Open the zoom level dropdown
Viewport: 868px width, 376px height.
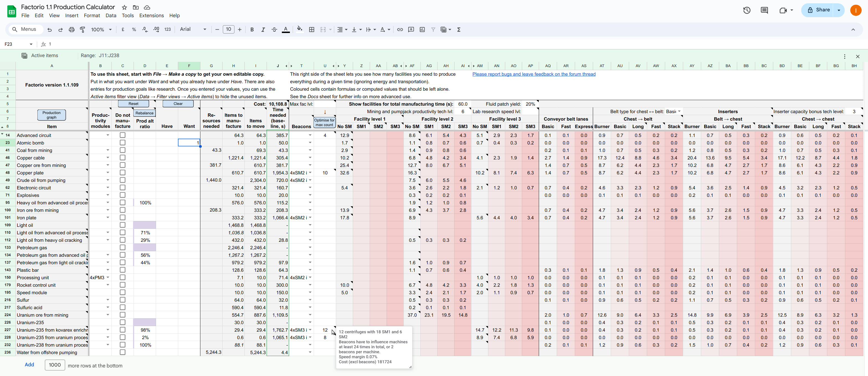pyautogui.click(x=101, y=30)
